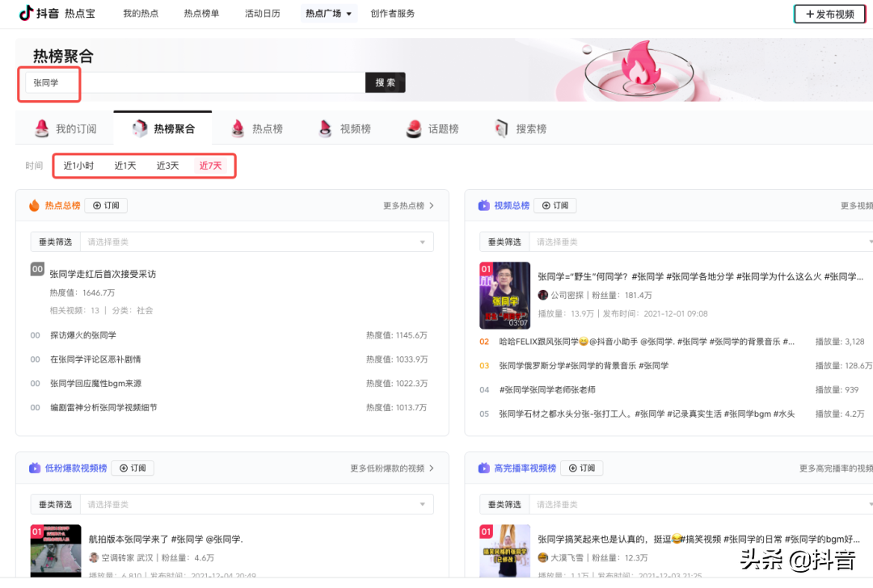Subscribe to 低粉爆款视频榜 via 订阅 button

pos(133,468)
